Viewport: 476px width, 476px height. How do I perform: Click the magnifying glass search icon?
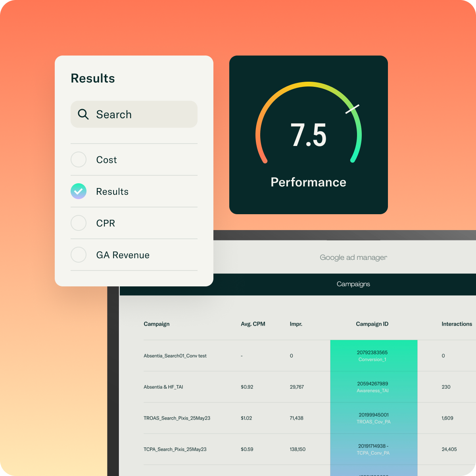[83, 114]
